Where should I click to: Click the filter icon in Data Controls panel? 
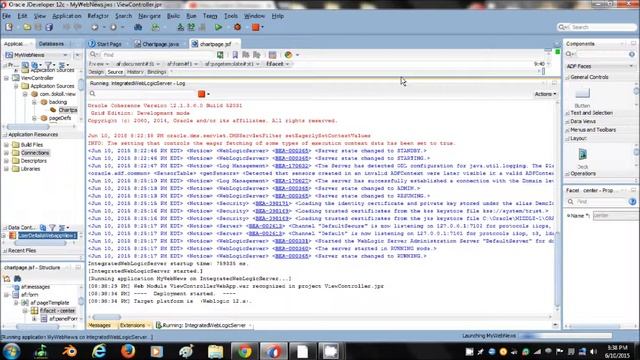click(x=52, y=227)
